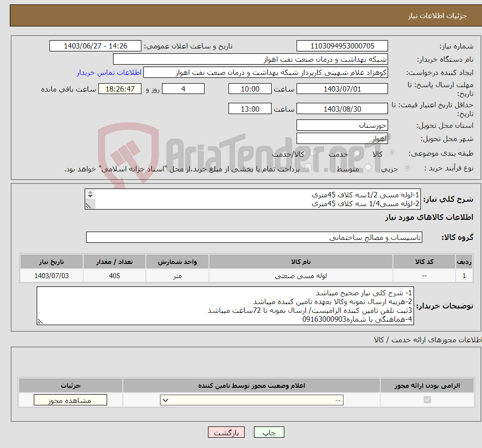The width and height of the screenshot is (482, 448).
Task: Open the مشاهده مجوز button
Action: [x=70, y=400]
